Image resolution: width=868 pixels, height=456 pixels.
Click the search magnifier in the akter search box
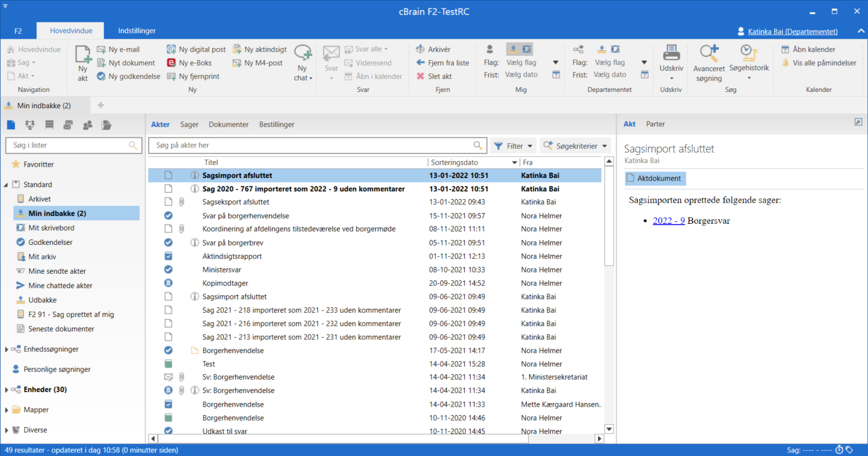[478, 146]
